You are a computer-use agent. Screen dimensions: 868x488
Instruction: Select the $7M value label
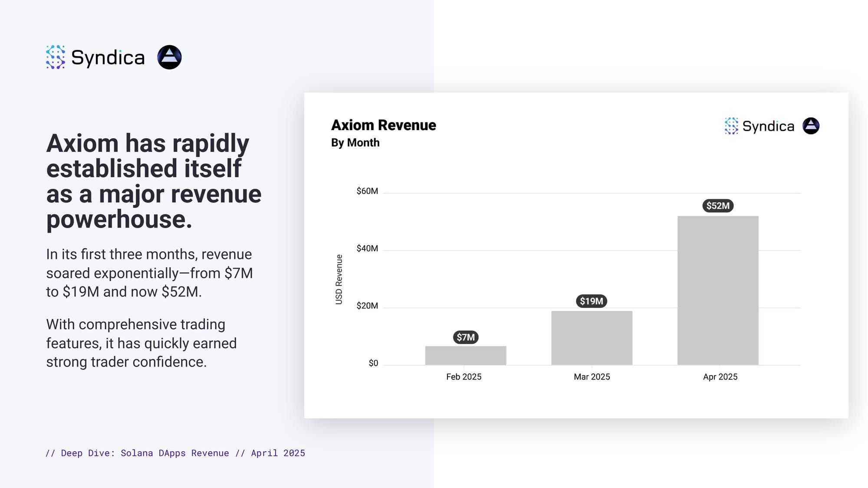tap(466, 337)
